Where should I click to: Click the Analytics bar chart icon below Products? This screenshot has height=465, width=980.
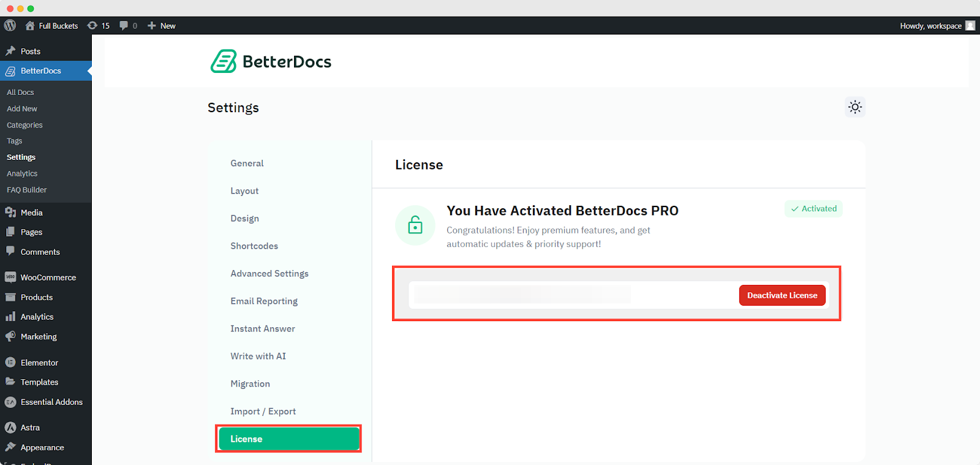pyautogui.click(x=10, y=317)
